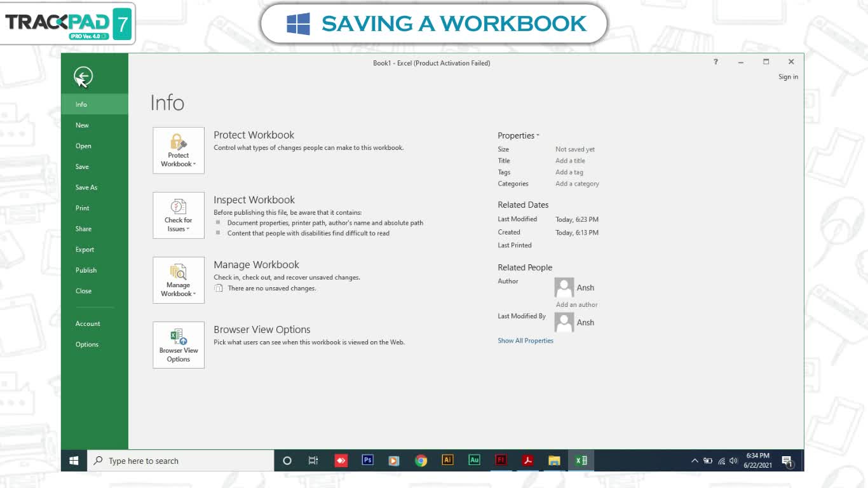Click the taskbar search box
This screenshot has height=488, width=868.
click(180, 461)
